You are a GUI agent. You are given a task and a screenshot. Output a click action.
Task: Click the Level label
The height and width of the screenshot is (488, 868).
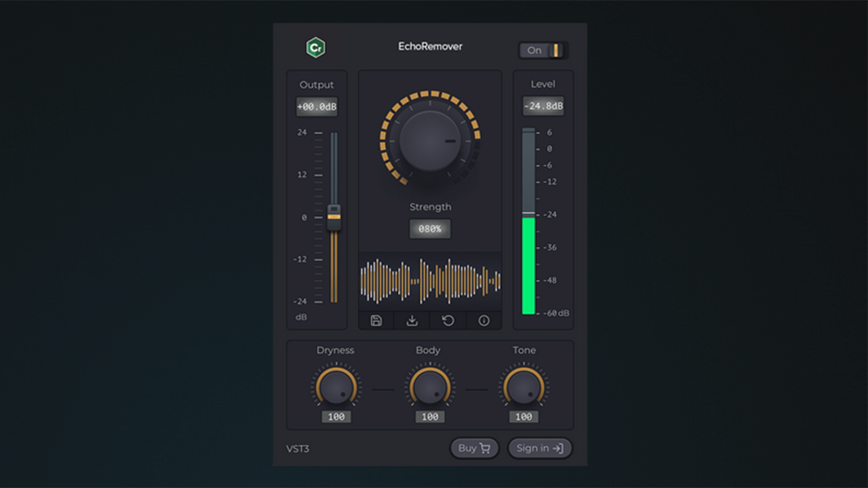[x=543, y=84]
